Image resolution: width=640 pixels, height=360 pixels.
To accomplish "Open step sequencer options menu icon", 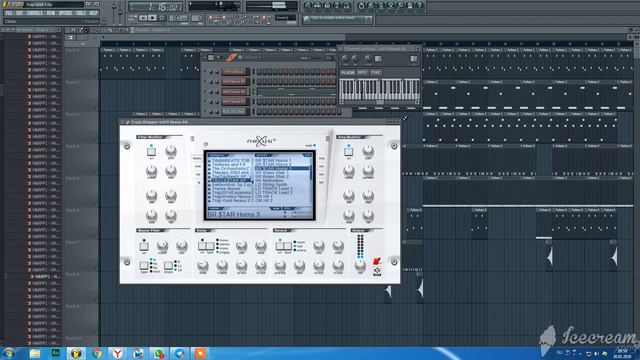I will tap(211, 58).
